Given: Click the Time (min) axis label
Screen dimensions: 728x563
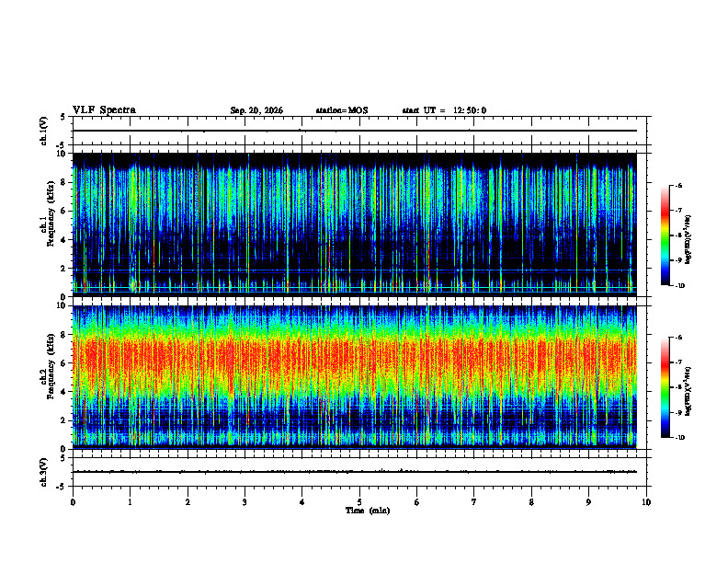Looking at the screenshot, I should pyautogui.click(x=368, y=511).
